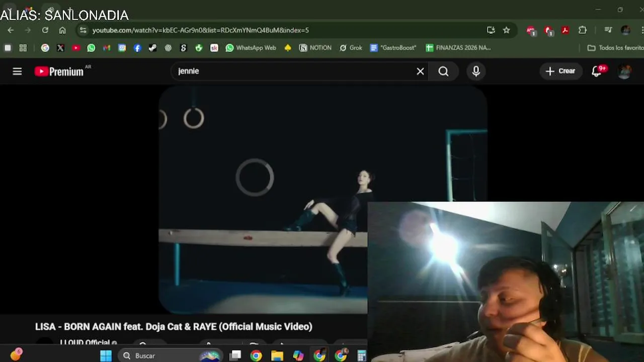644x362 pixels.
Task: Open the ChatGPT bookmark
Action: (x=168, y=48)
